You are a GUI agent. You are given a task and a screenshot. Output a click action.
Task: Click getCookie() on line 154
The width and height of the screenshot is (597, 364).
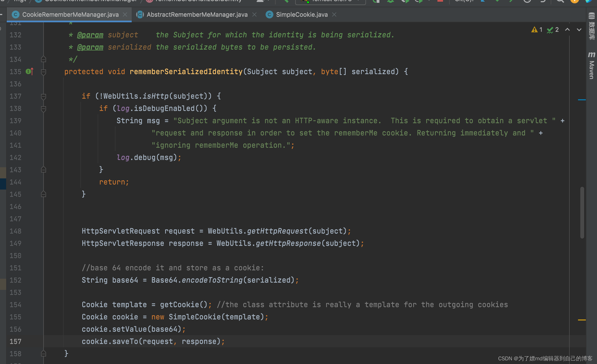point(184,305)
